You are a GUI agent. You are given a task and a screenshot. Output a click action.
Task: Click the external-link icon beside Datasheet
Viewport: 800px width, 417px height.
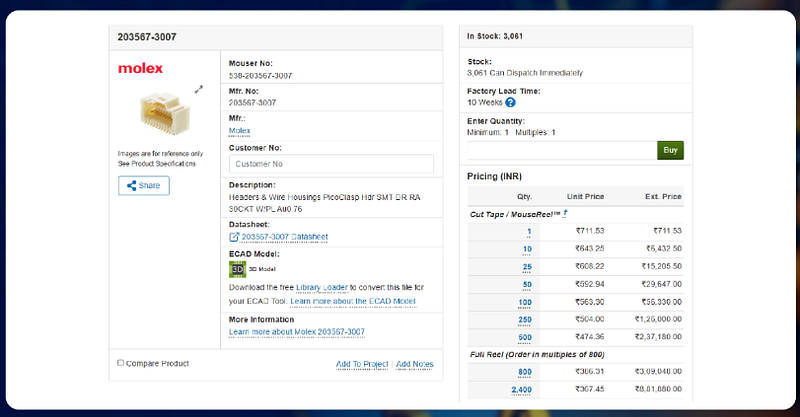[x=234, y=237]
